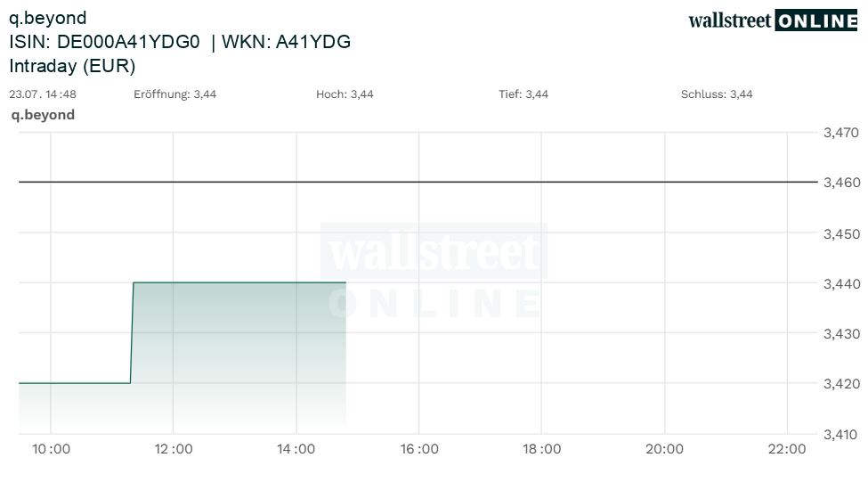Click the 12:00 time axis label
Image resolution: width=868 pixels, height=482 pixels.
tap(174, 449)
